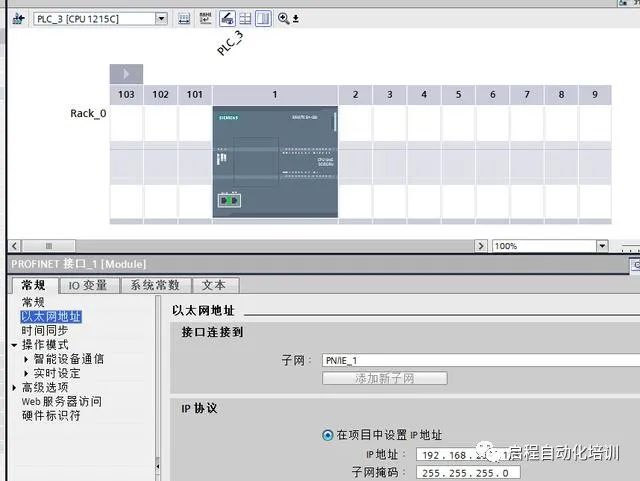Click the zoom magnifier icon
This screenshot has width=640, height=481.
[283, 18]
